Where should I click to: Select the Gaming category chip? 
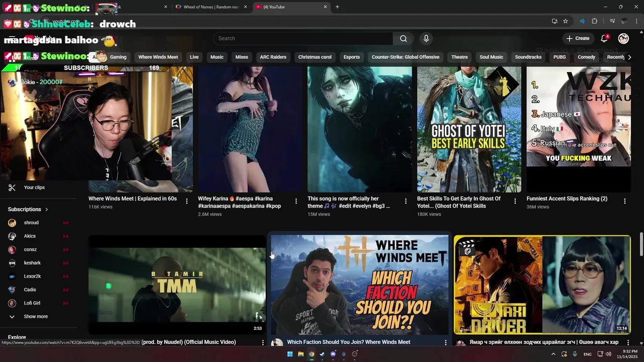pyautogui.click(x=118, y=57)
